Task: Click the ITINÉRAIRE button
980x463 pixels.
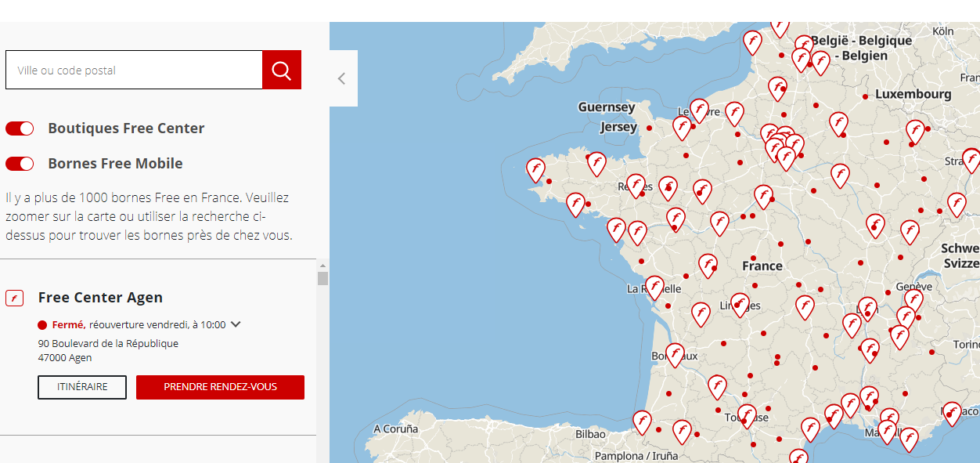Action: point(82,387)
